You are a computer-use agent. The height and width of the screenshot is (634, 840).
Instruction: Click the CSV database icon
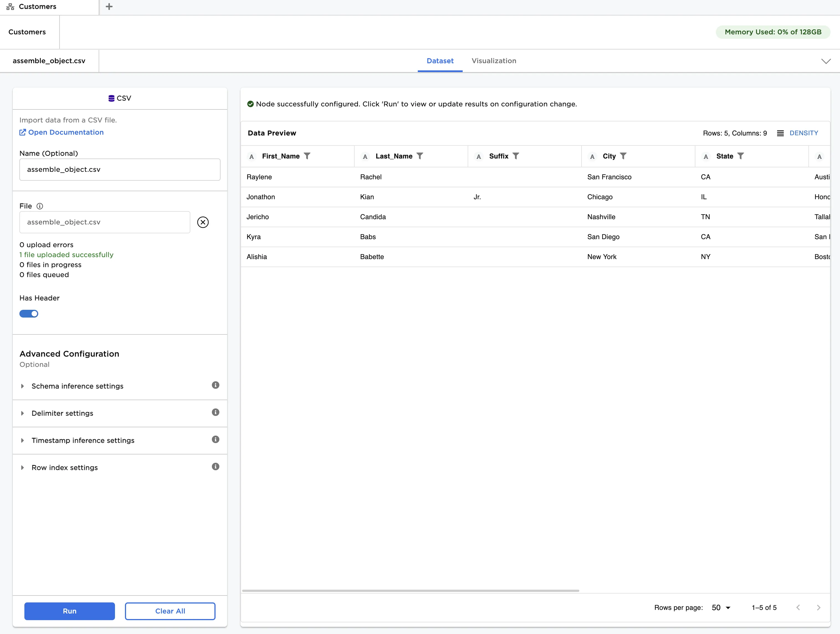111,98
